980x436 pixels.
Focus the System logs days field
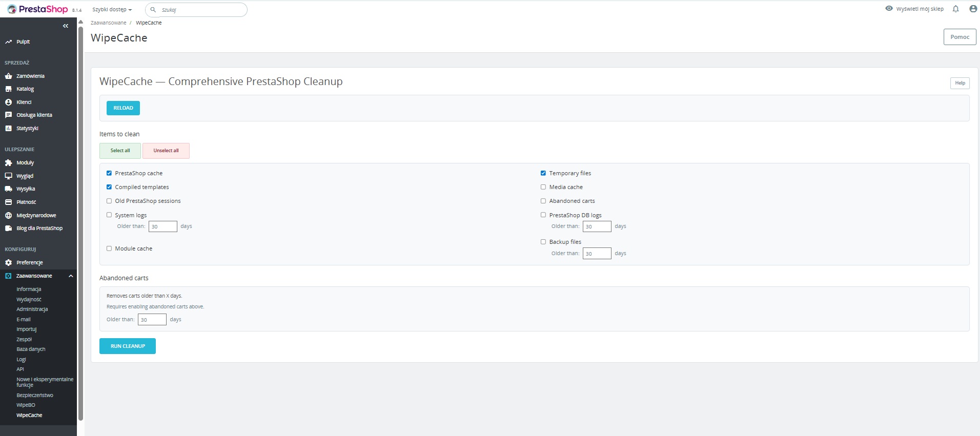(x=163, y=226)
